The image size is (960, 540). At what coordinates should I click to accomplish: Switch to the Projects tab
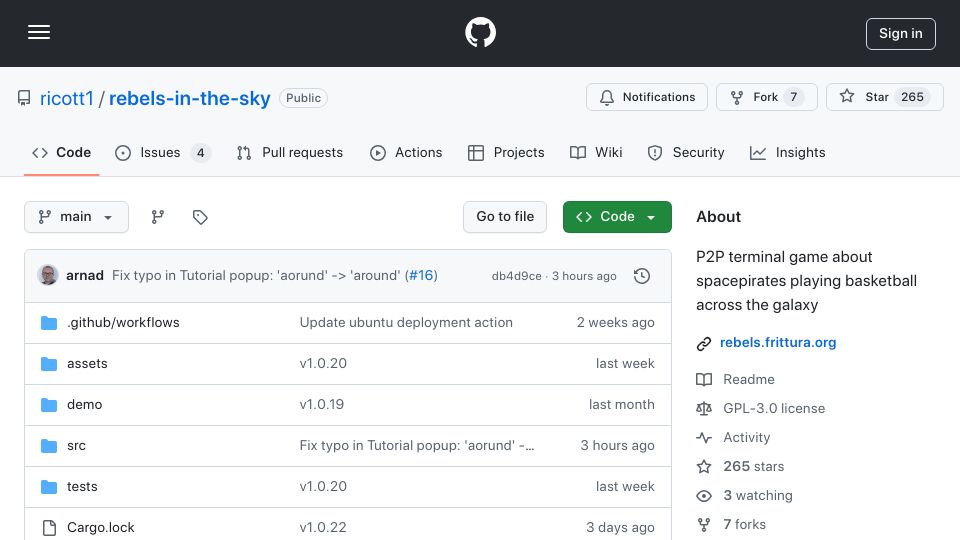point(506,152)
